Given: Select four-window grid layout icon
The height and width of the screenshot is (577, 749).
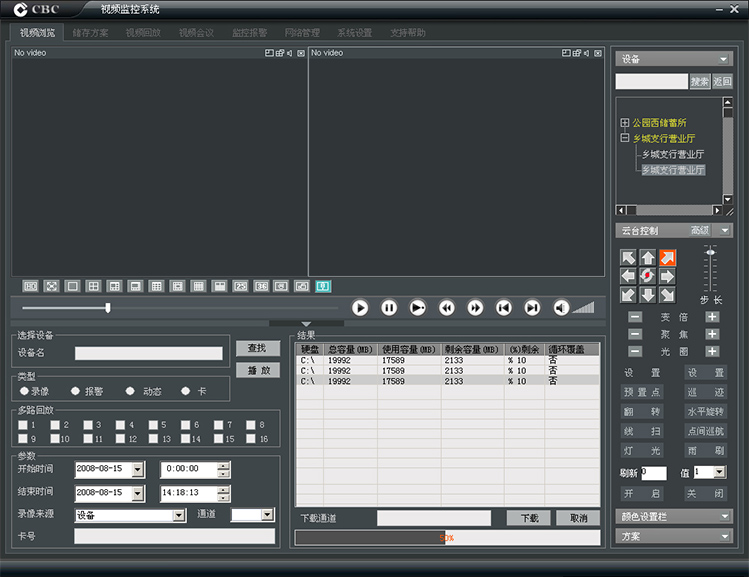Looking at the screenshot, I should click(94, 286).
